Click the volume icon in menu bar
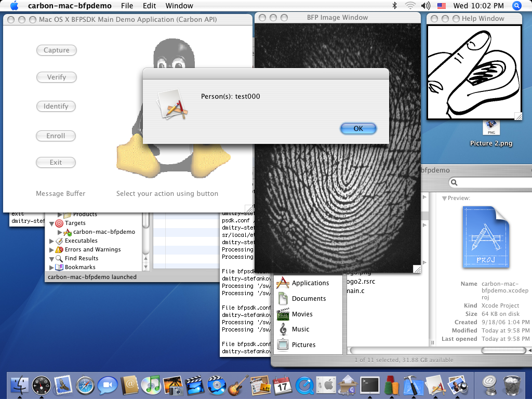The width and height of the screenshot is (532, 399). 425,6
